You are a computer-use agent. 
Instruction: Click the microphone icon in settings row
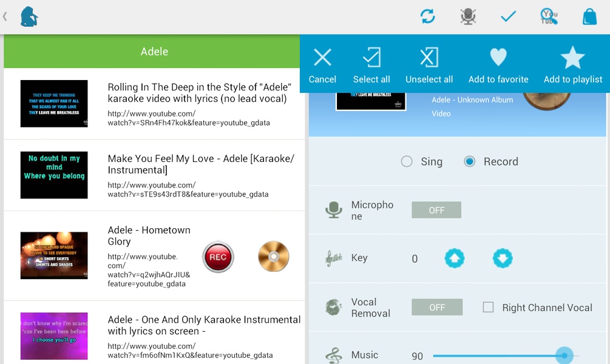333,210
